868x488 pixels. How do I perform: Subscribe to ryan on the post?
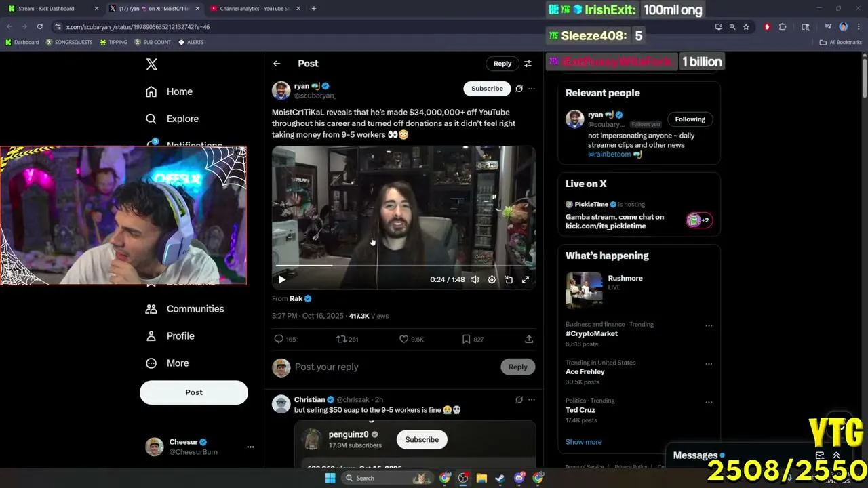click(487, 89)
